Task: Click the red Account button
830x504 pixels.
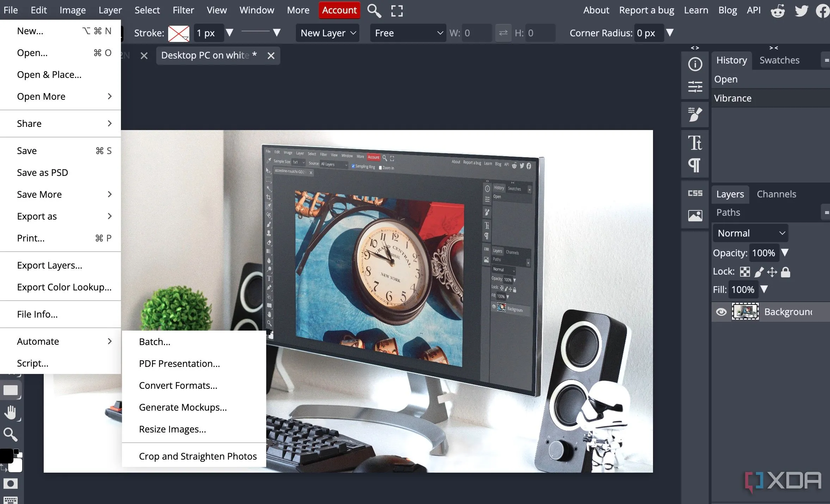Action: click(339, 10)
